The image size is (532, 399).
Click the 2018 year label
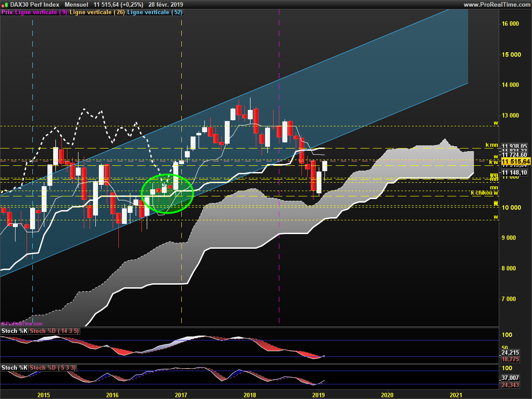(x=250, y=395)
